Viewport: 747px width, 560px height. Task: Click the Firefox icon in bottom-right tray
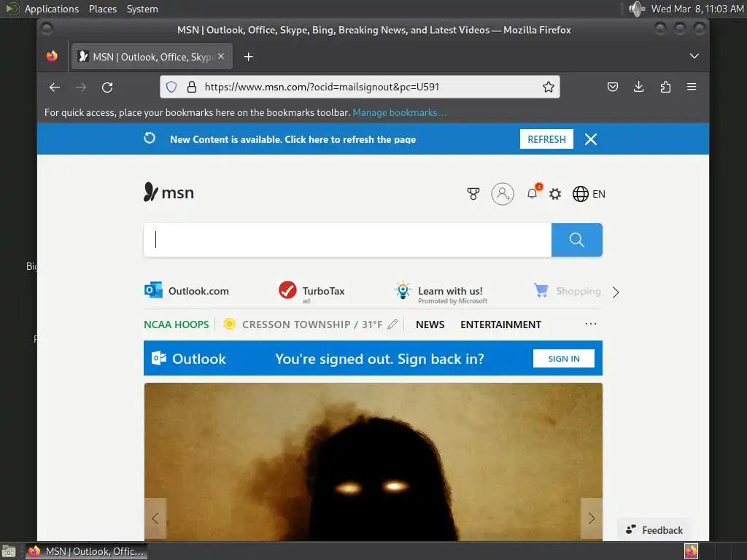[x=692, y=551]
